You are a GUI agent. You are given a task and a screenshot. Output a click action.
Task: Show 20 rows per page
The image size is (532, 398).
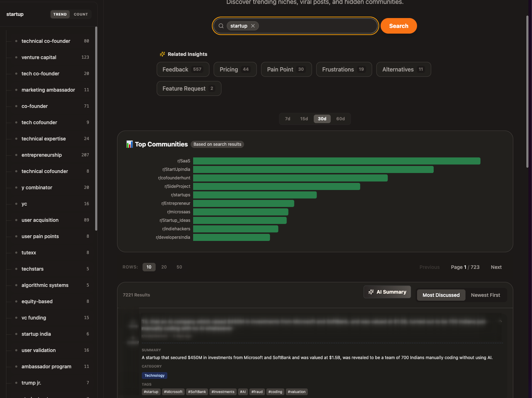pyautogui.click(x=164, y=267)
